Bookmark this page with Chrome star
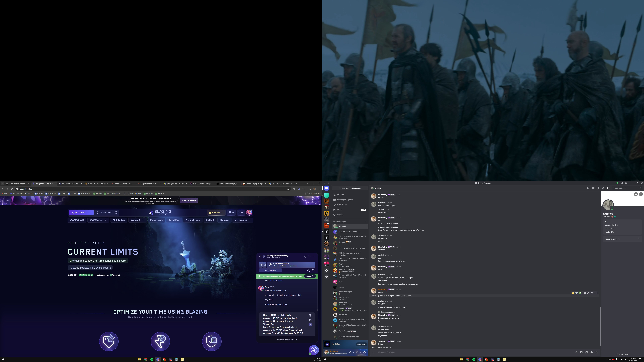The width and height of the screenshot is (644, 362). 288,189
